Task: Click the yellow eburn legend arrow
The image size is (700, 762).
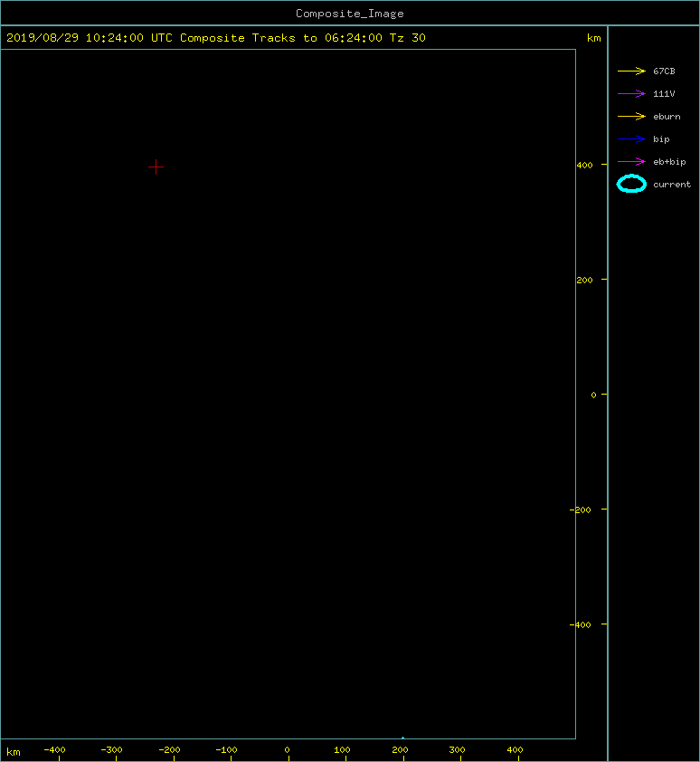Action: click(631, 117)
